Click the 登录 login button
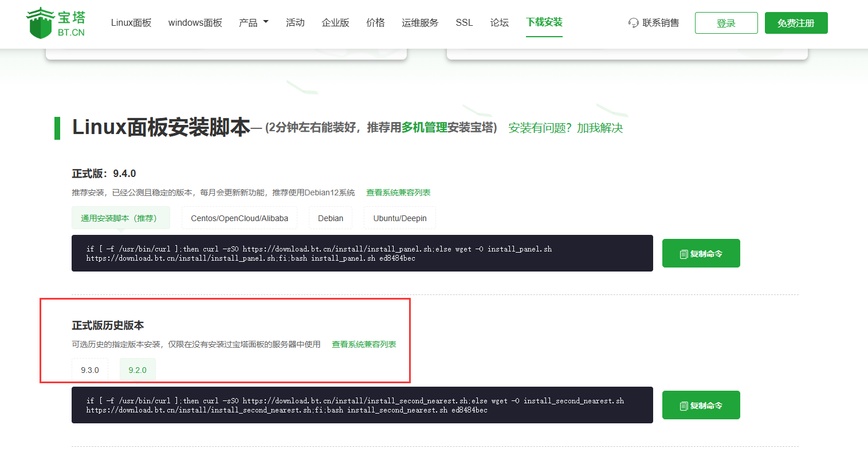This screenshot has width=868, height=464. 726,23
